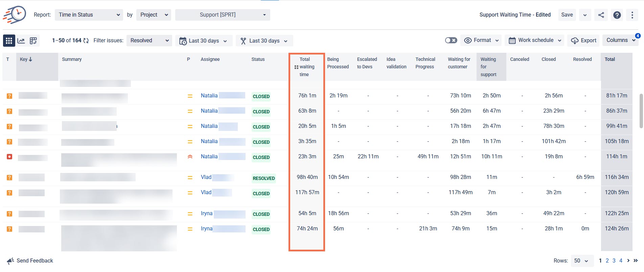Click the Time in Status app logo
Viewport: 644px width, 272px height.
point(15,15)
